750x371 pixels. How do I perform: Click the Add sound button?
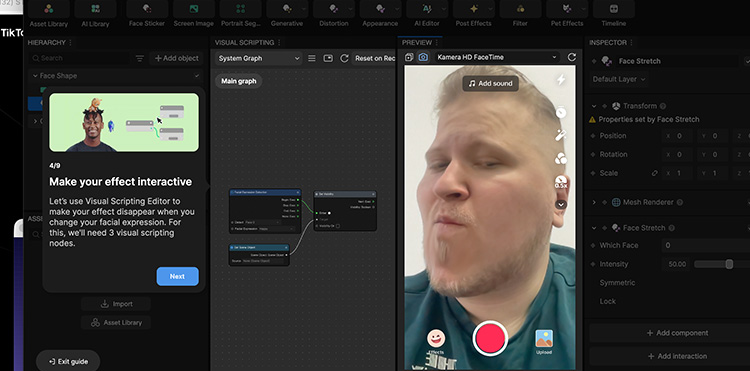point(490,83)
